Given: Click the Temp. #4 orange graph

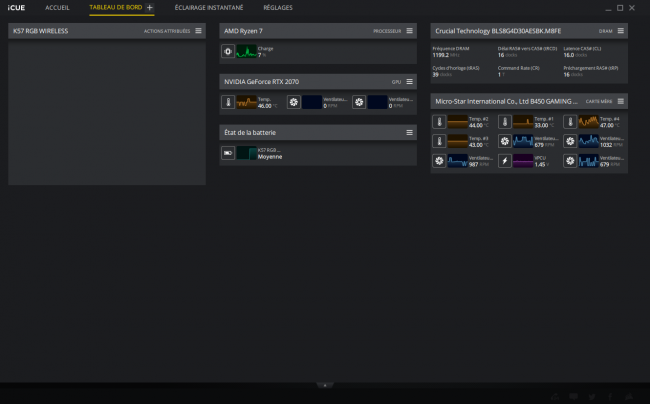Looking at the screenshot, I should [588, 122].
